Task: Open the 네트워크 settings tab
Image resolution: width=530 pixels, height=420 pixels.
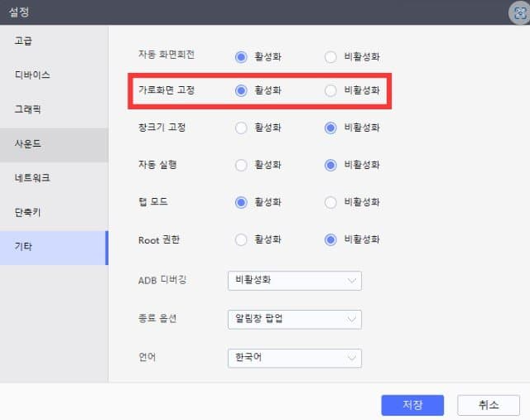Action: [x=54, y=179]
